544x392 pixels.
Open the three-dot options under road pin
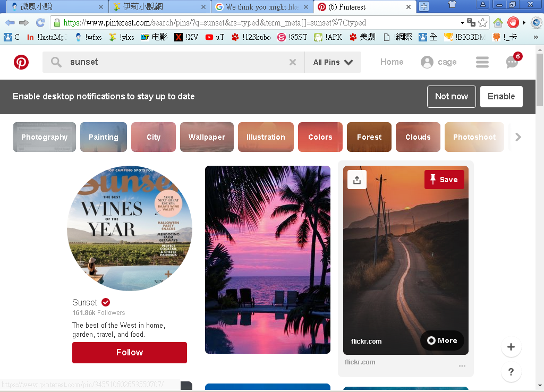click(x=462, y=366)
